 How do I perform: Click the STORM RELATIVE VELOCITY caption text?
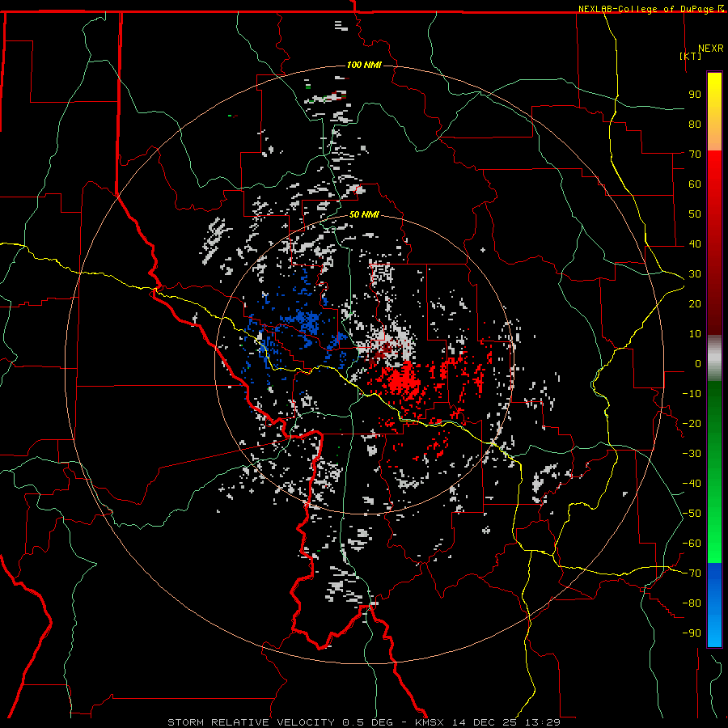[x=251, y=722]
